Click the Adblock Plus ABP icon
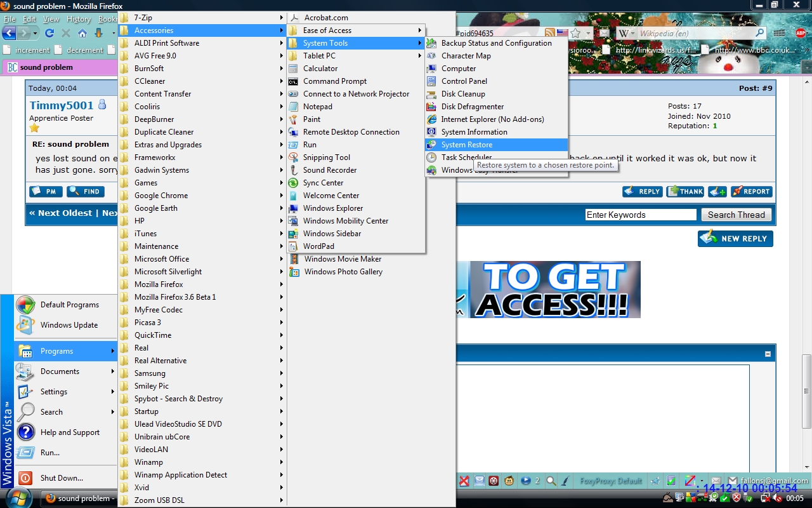Image resolution: width=812 pixels, height=508 pixels. tap(801, 33)
